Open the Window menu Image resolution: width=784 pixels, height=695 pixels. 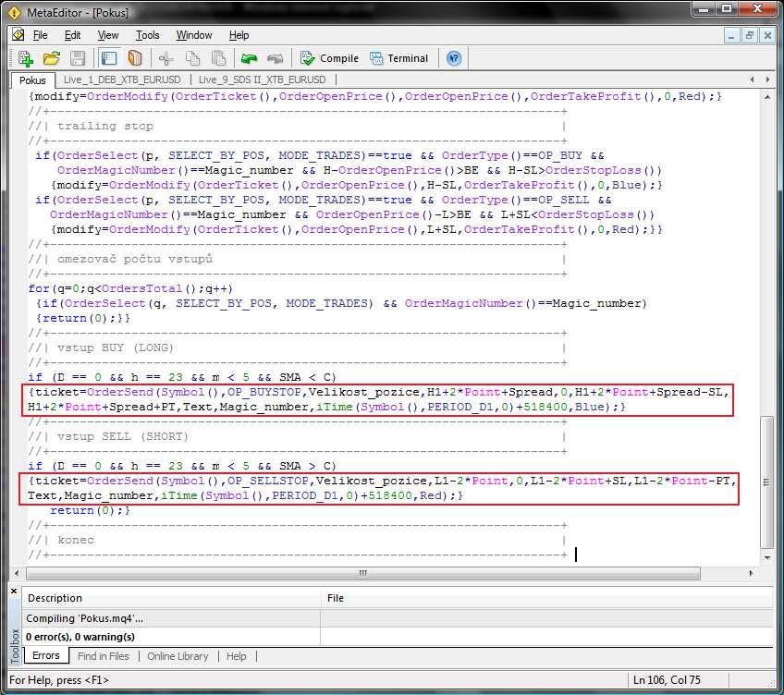[x=194, y=35]
